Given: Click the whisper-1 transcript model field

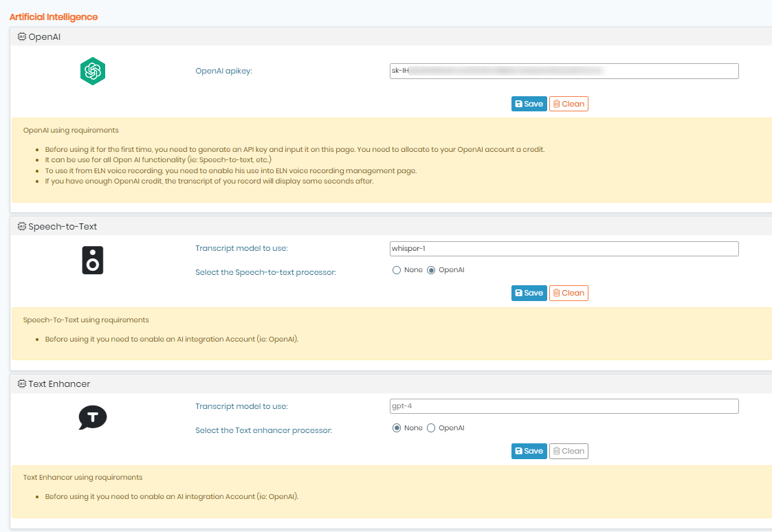Looking at the screenshot, I should click(x=564, y=249).
